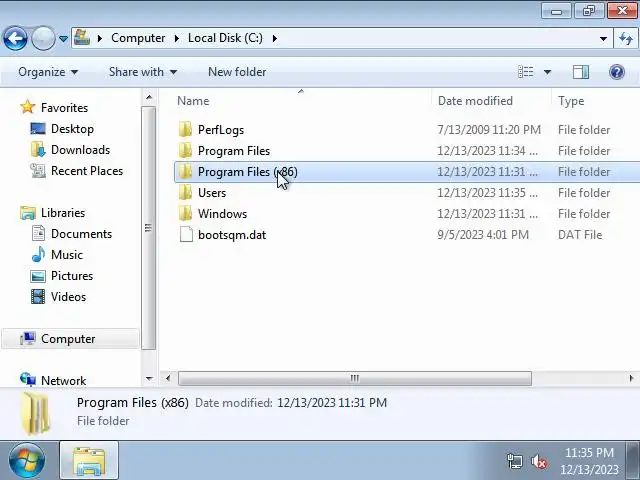The image size is (640, 480).
Task: Open the Documents library
Action: pos(81,234)
